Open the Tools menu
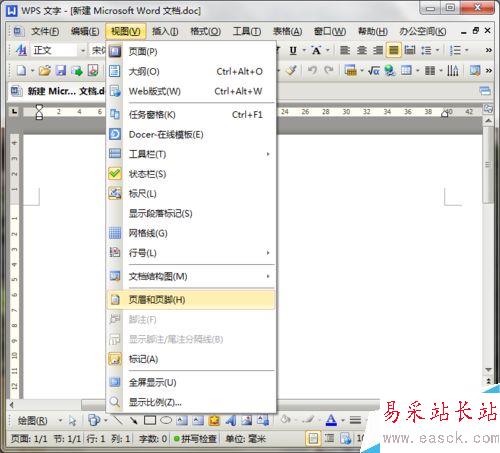The height and width of the screenshot is (453, 500). pos(247,31)
